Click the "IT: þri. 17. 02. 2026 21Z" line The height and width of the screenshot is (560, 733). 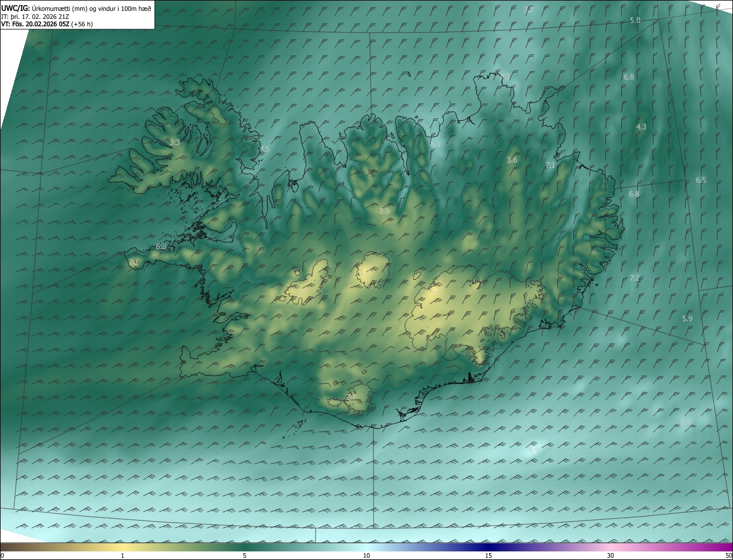[35, 16]
